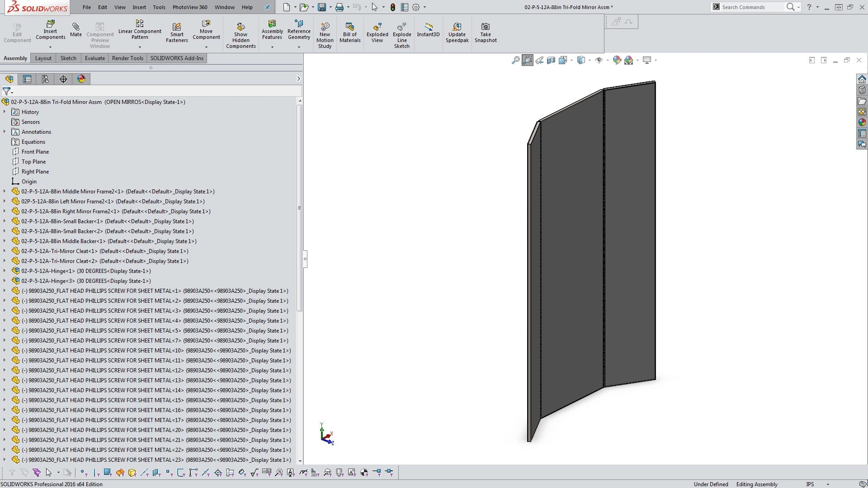The height and width of the screenshot is (488, 868).
Task: Start a New Motion Study
Action: tap(325, 35)
